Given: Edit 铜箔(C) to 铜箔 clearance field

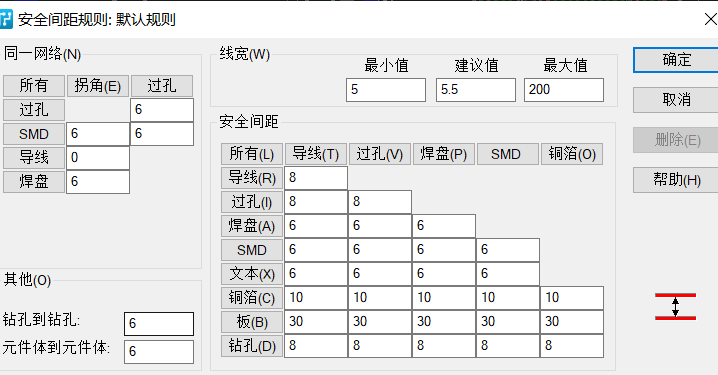Looking at the screenshot, I should 572,298.
